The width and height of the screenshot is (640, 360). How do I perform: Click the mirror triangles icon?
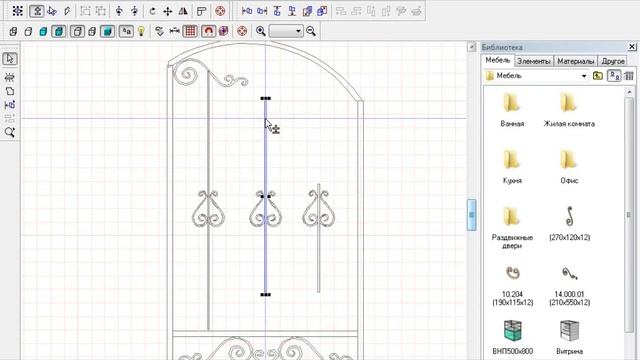coord(183,11)
